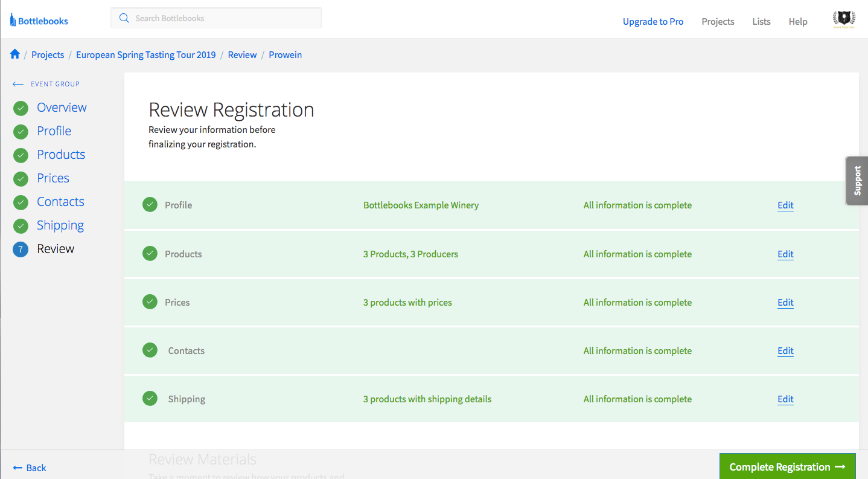Viewport: 868px width, 479px height.
Task: Click '3 Products, 3 Producers' text
Action: pyautogui.click(x=410, y=254)
